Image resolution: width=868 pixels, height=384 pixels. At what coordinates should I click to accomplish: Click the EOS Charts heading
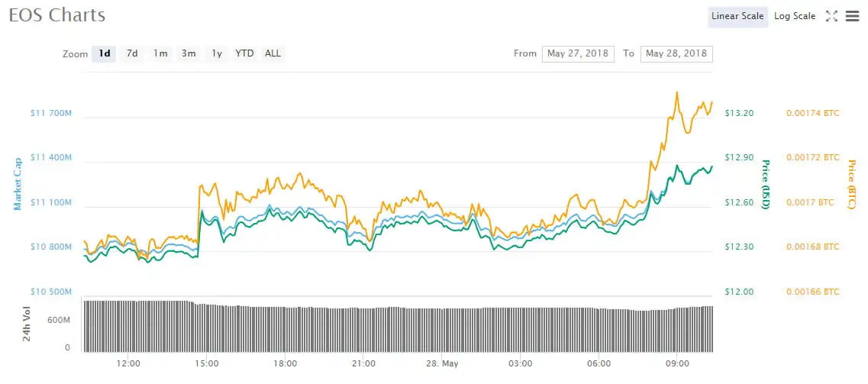pos(57,15)
